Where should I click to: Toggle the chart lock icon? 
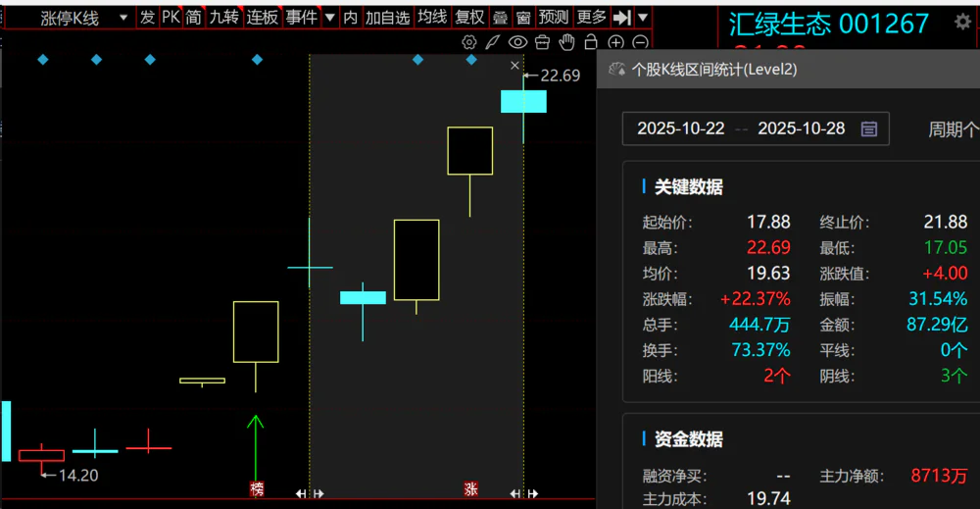pyautogui.click(x=591, y=42)
